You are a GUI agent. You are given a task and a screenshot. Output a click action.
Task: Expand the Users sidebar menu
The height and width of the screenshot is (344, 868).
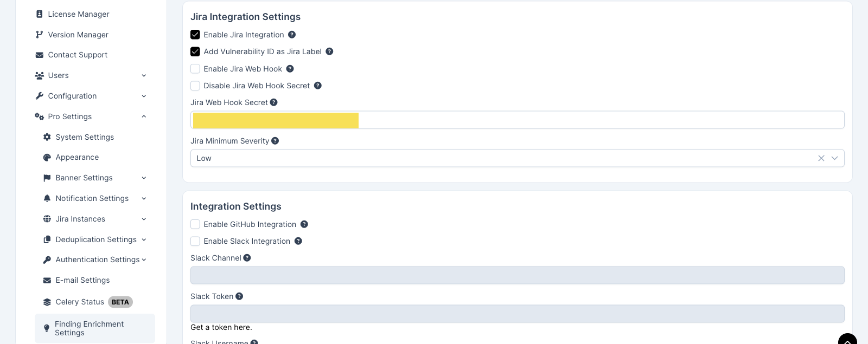tap(91, 75)
